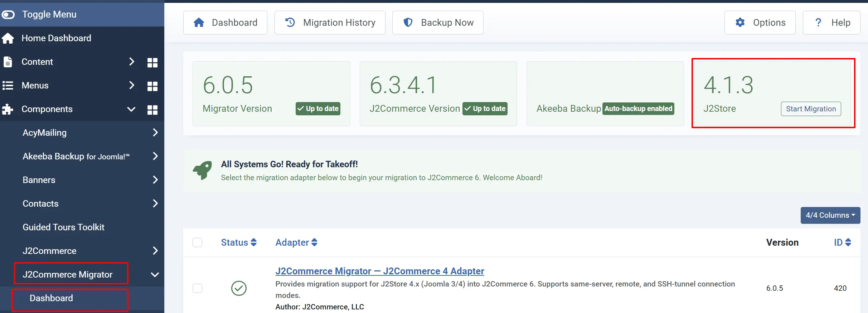Open the Content menu item
868x313 pixels.
tap(37, 62)
